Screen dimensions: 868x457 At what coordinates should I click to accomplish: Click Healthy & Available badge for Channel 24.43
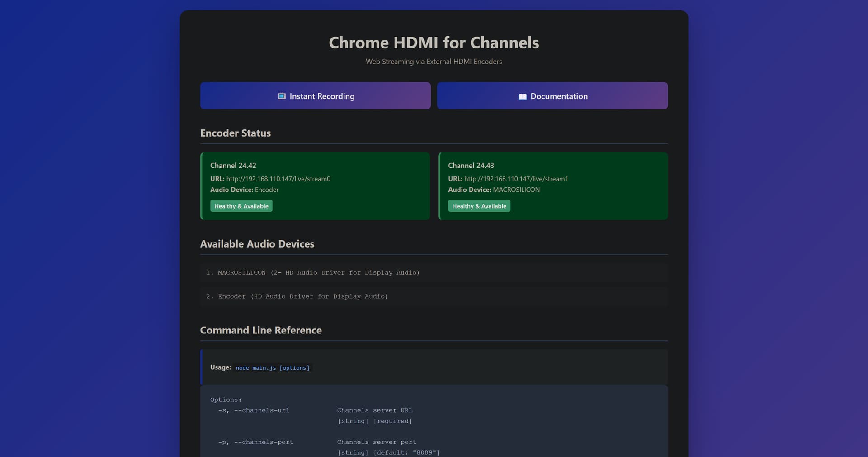[479, 206]
